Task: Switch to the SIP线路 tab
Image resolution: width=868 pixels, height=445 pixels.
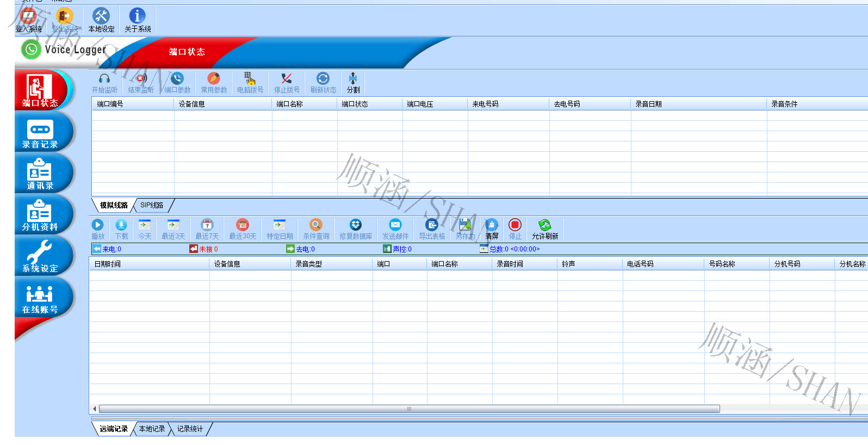Action: [x=152, y=205]
